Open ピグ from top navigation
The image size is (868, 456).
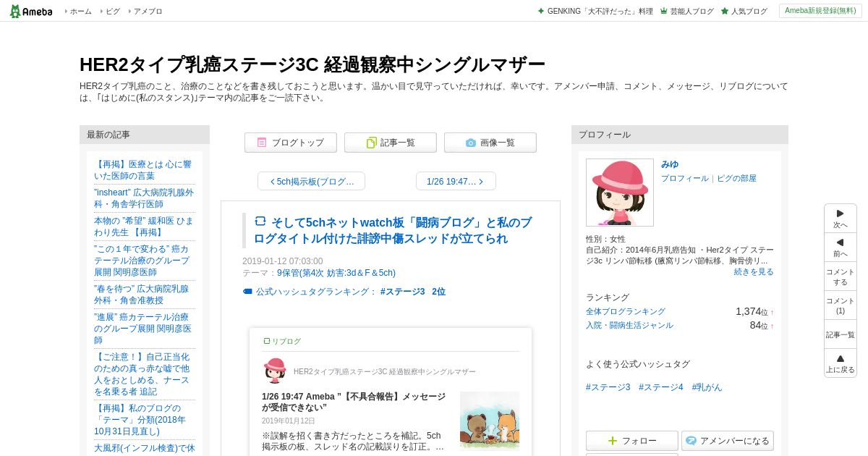(112, 12)
